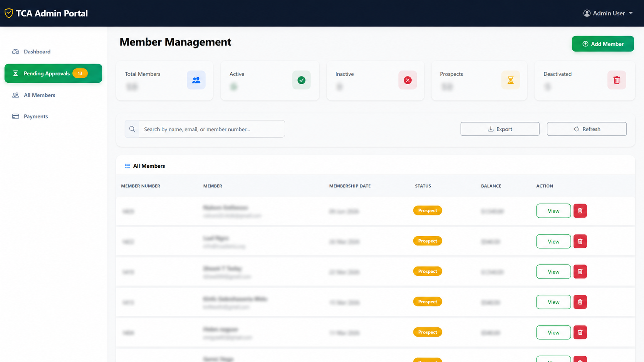Click the list icon beside All Members heading

127,166
